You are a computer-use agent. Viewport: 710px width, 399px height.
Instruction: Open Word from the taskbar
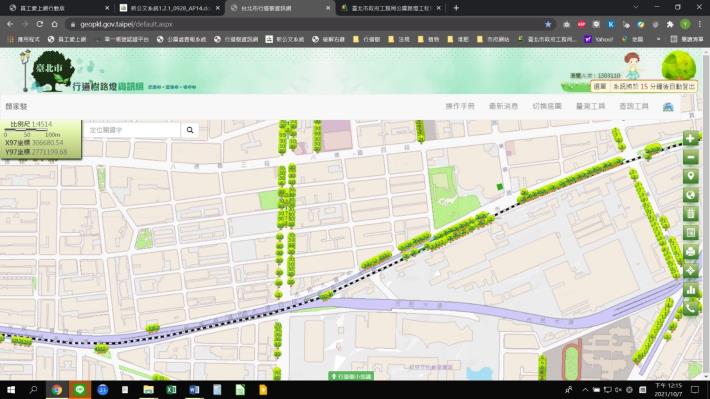(194, 389)
